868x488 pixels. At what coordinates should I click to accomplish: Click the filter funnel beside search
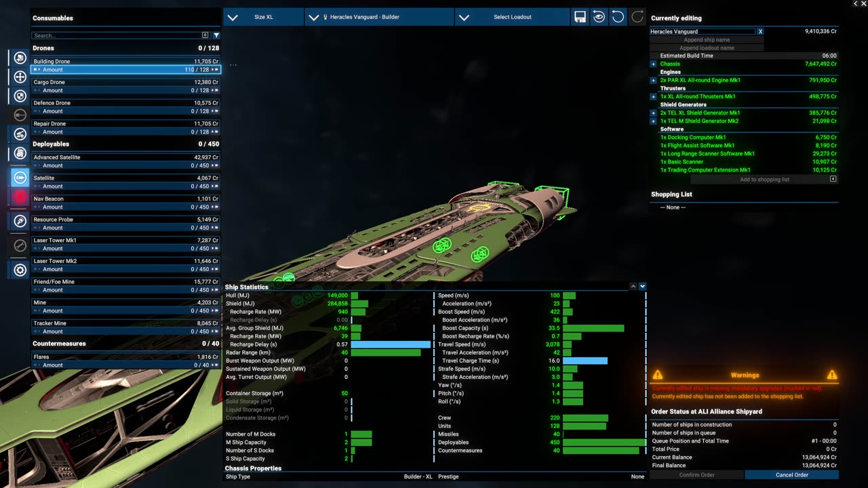tap(216, 35)
